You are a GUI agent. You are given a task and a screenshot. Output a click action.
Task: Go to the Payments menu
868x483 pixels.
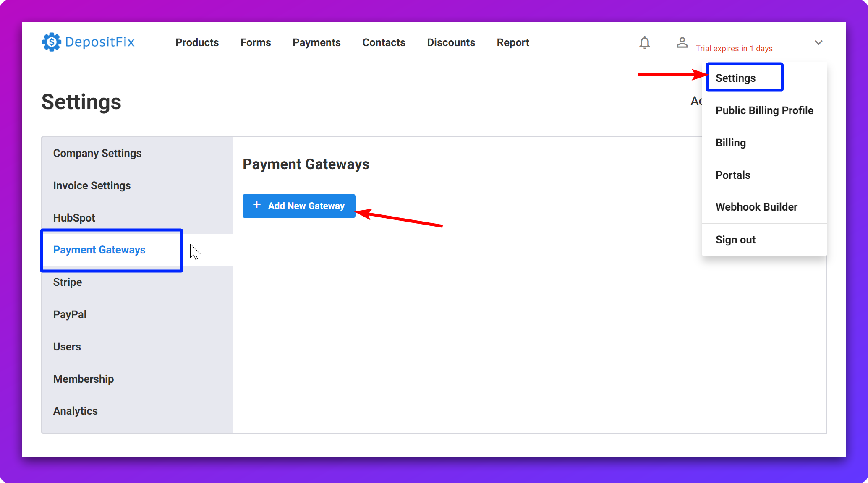pos(316,42)
